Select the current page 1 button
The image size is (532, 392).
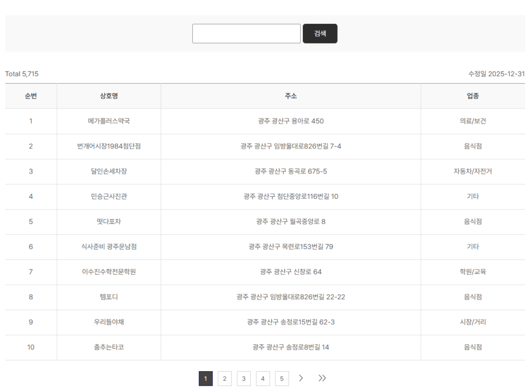tap(206, 379)
